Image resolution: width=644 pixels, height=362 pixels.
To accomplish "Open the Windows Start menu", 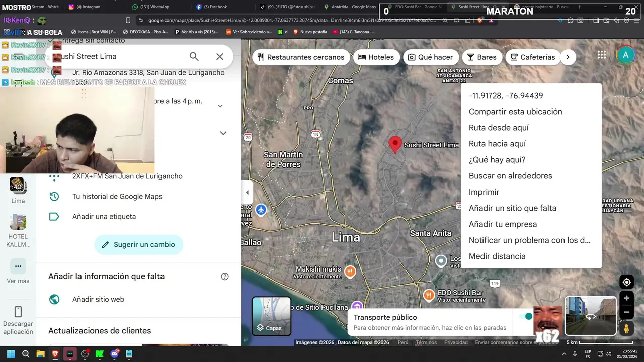I will pyautogui.click(x=11, y=354).
